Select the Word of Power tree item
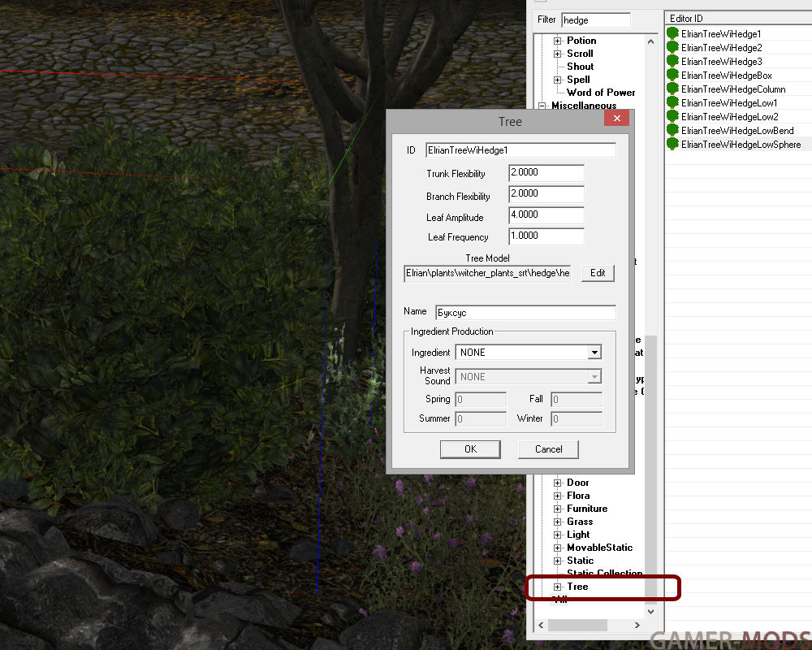 point(601,93)
